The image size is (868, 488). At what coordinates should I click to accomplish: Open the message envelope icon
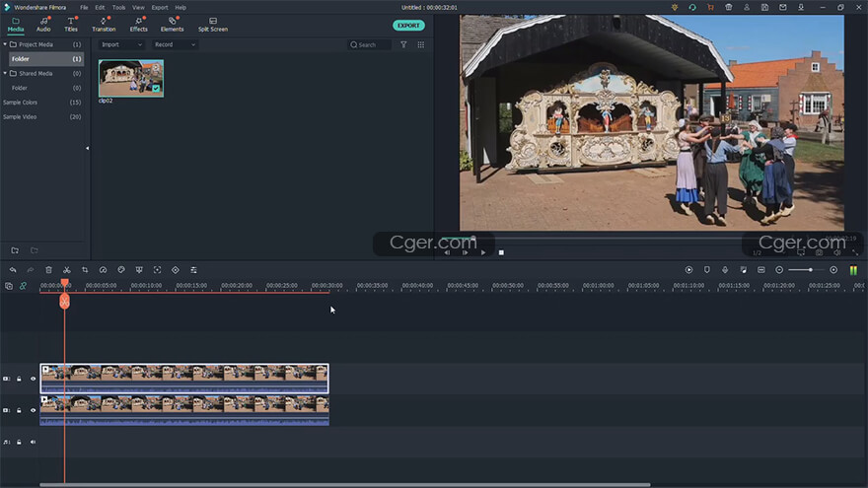click(783, 7)
